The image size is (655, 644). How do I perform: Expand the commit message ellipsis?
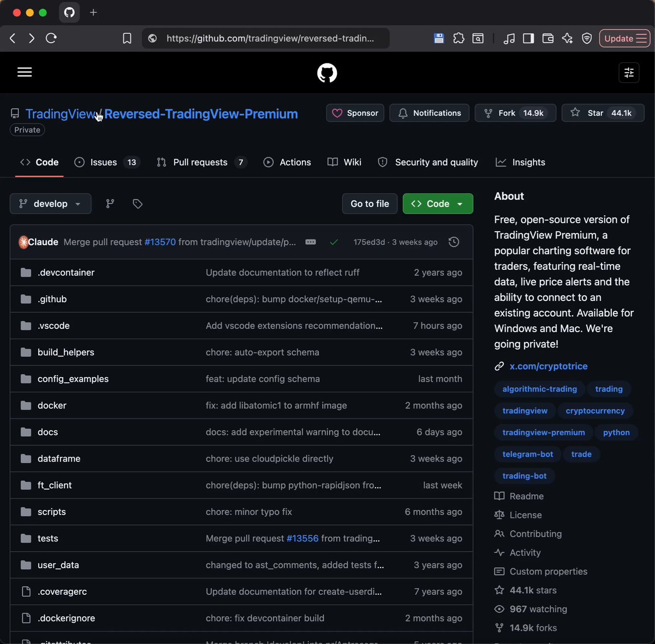pyautogui.click(x=311, y=242)
